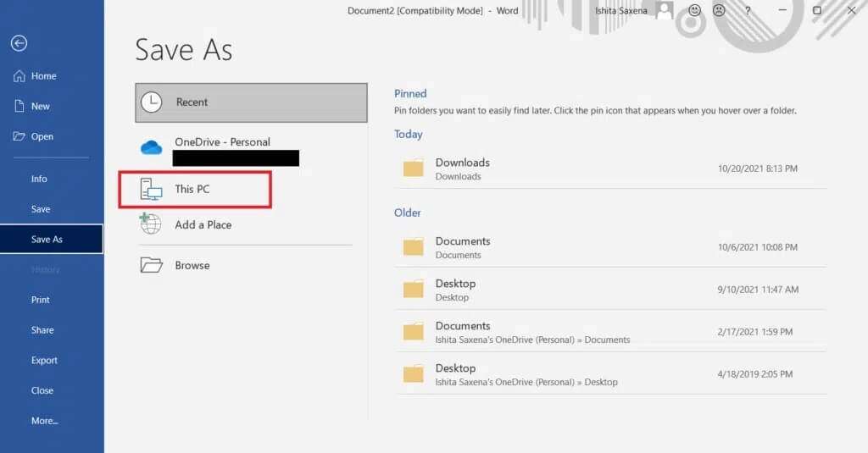Select OneDrive - Personal location

(251, 149)
